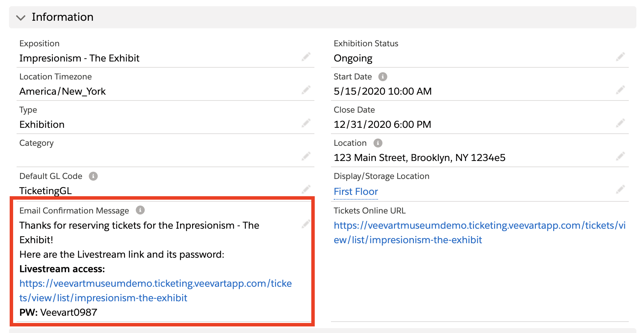Edit the Close Date pencil icon

coord(620,123)
